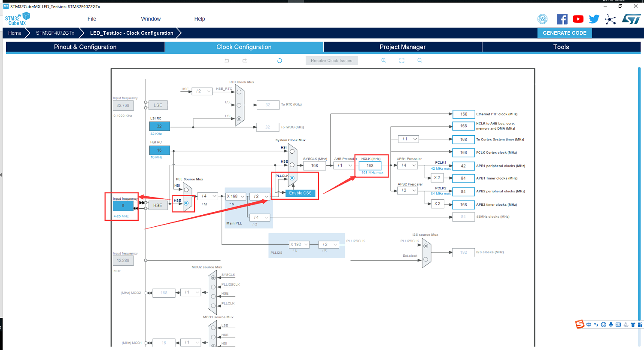
Task: Open the PLLI2S /R divider dropdown
Action: coord(328,245)
